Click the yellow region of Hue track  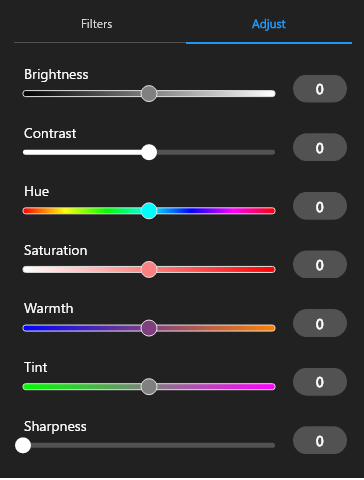point(65,211)
